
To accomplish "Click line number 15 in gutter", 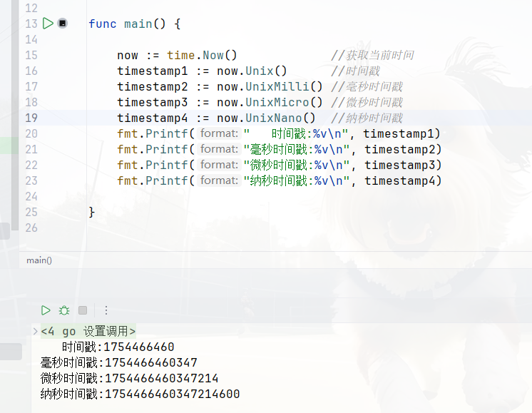I will pyautogui.click(x=31, y=55).
